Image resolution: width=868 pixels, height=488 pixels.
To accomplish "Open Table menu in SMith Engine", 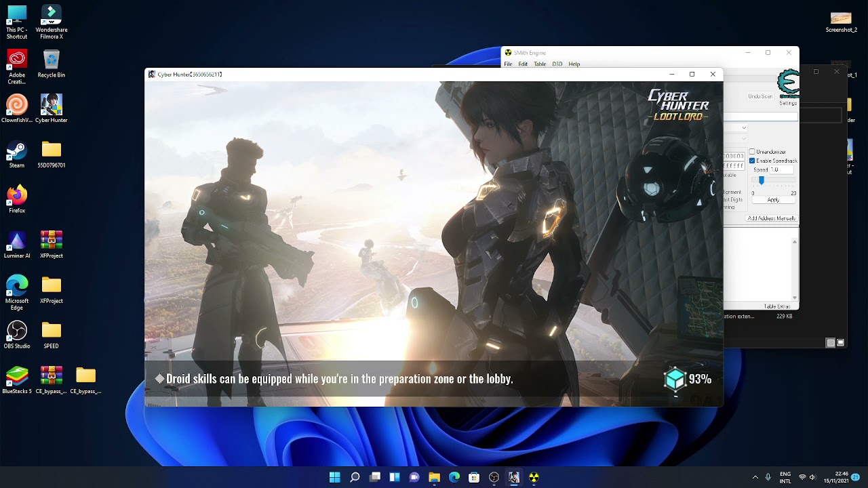I will [540, 64].
